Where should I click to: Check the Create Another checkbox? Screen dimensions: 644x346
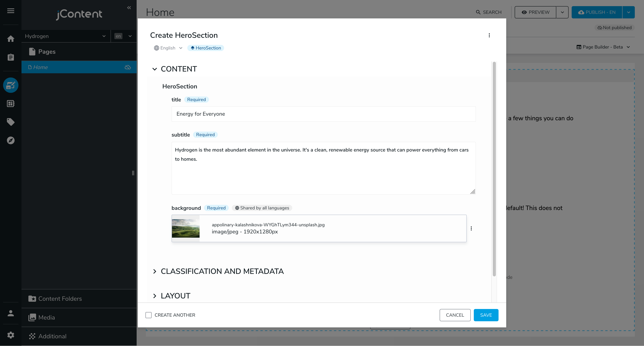point(149,315)
